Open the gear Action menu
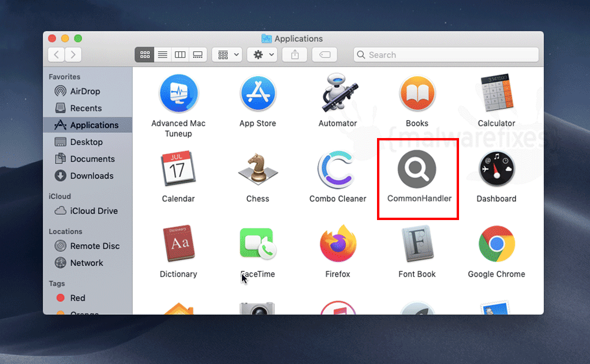Screen dimensions: 590x364 click(x=263, y=55)
